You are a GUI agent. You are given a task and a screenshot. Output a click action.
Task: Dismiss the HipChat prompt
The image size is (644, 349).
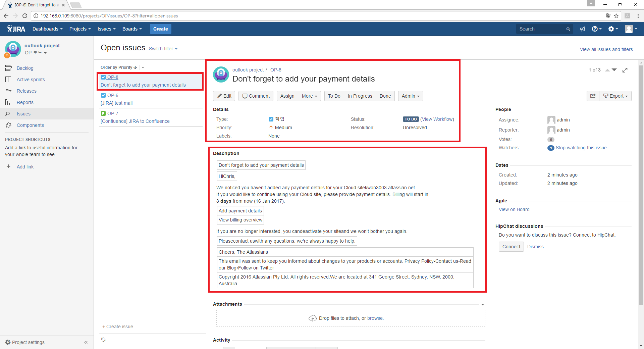pyautogui.click(x=535, y=247)
